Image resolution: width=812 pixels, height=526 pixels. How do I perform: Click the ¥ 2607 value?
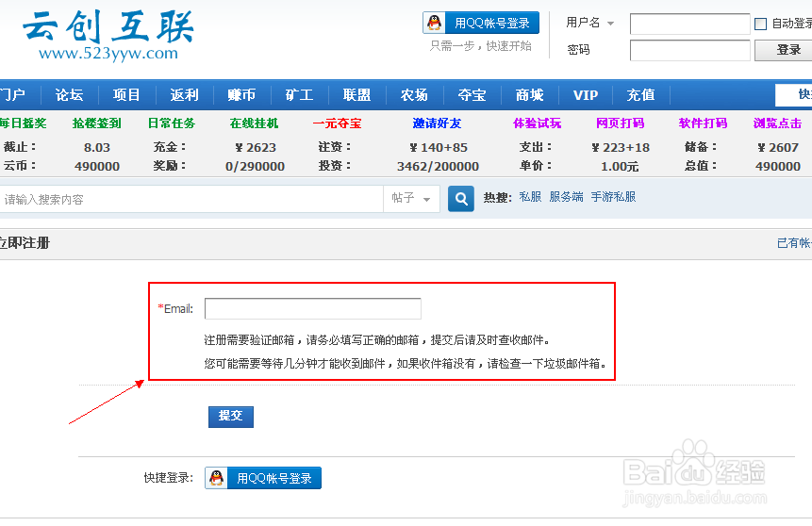tap(778, 148)
